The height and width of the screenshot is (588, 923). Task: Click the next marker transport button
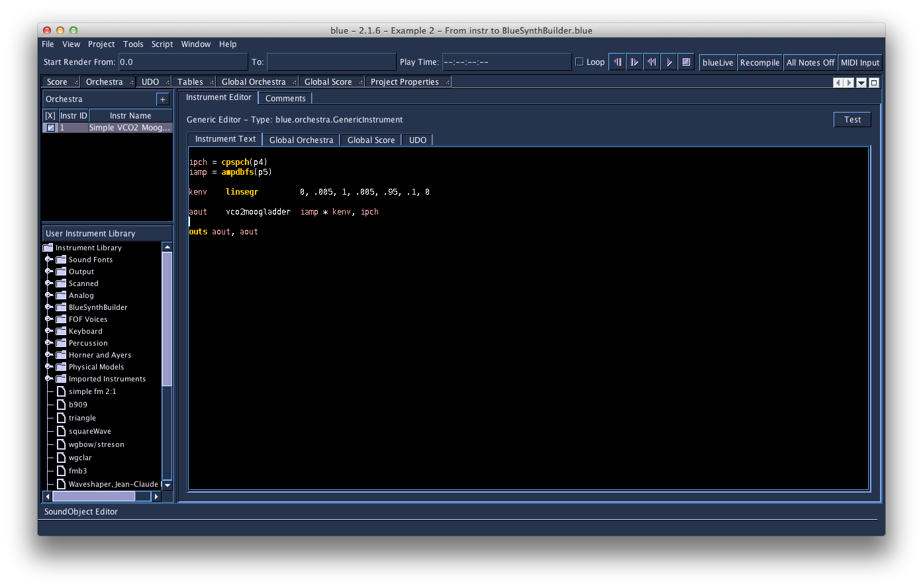(x=634, y=62)
